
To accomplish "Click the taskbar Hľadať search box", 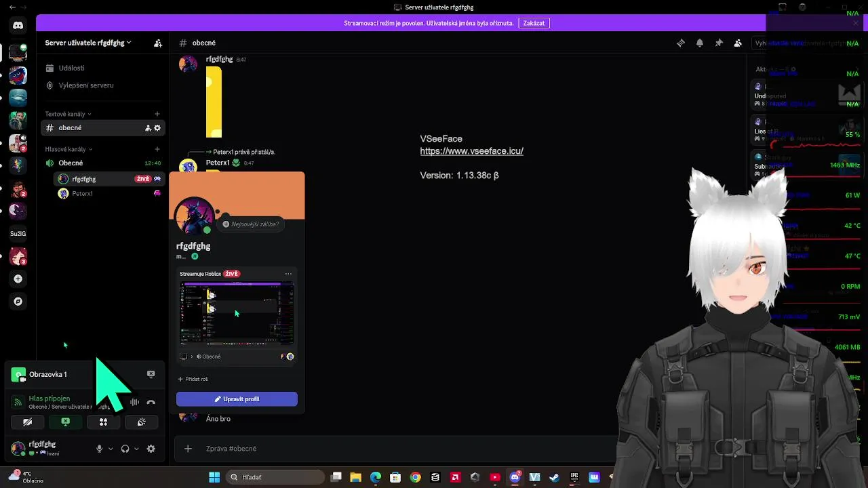I will pos(275,477).
